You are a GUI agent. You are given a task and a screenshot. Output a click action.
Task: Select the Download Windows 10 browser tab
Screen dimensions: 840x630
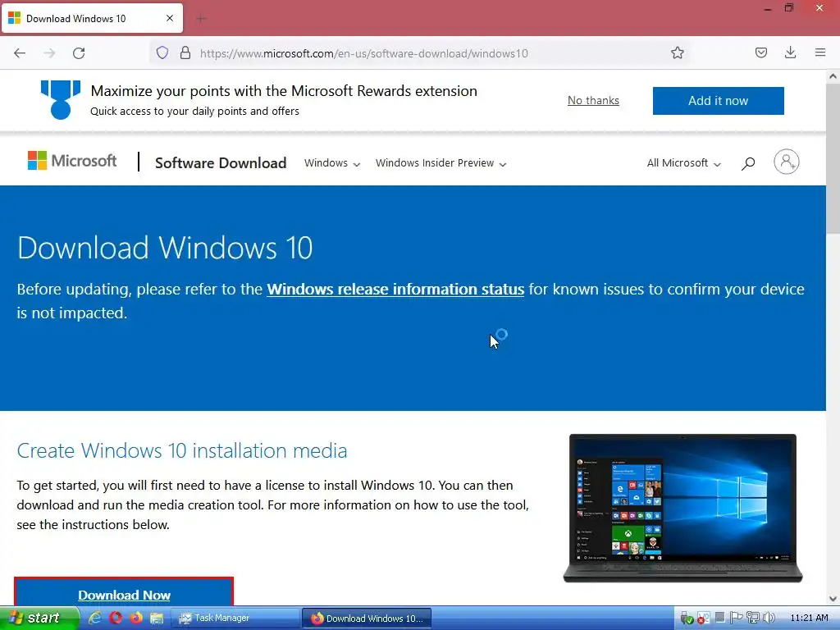point(92,18)
